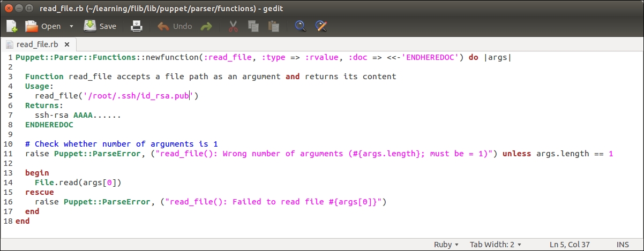
Task: Print the document using printer icon
Action: [x=137, y=26]
